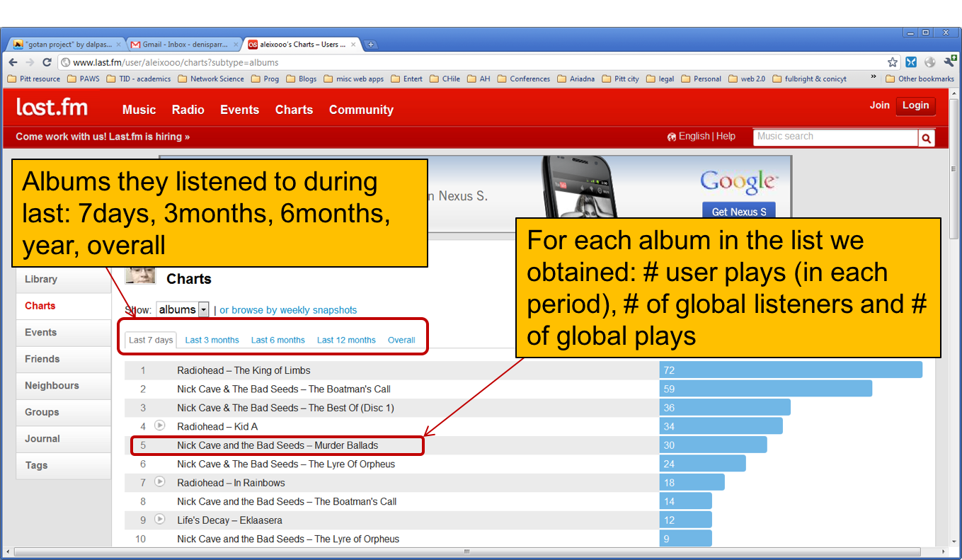Open the albums dropdown next to Show
The image size is (962, 560).
click(183, 309)
